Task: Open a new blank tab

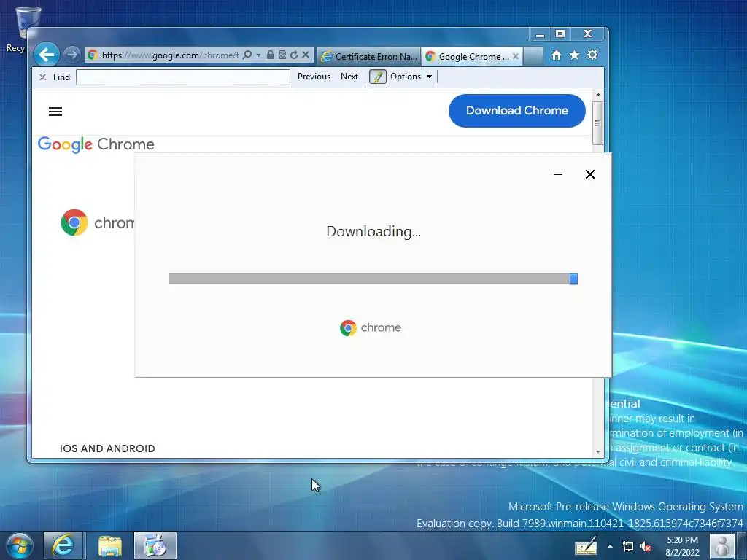Action: click(533, 56)
